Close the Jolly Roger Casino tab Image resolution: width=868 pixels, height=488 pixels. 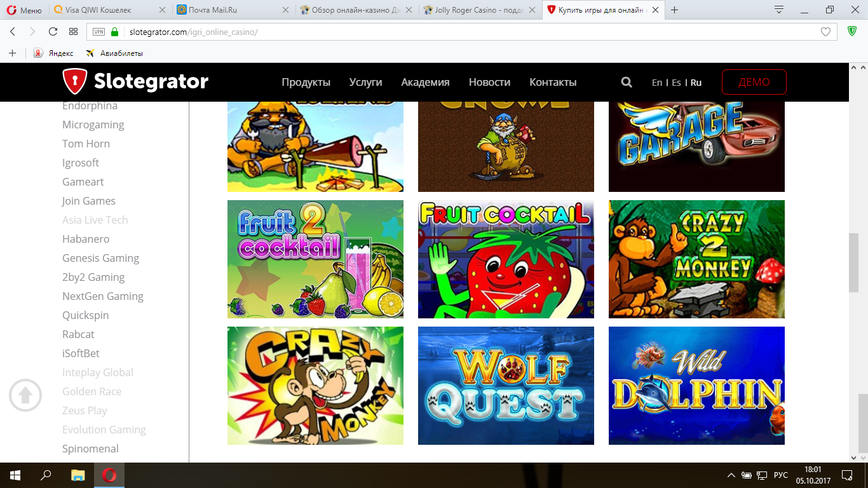pyautogui.click(x=531, y=10)
